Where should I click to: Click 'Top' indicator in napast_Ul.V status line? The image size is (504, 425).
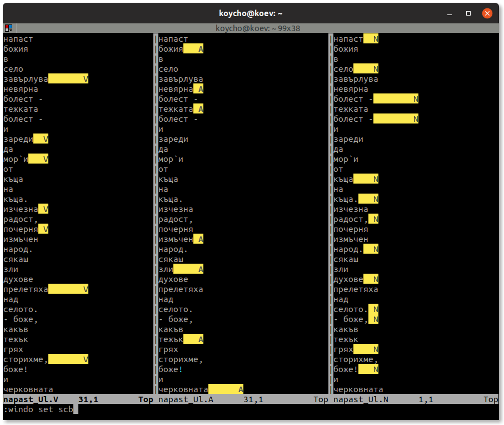click(x=146, y=399)
